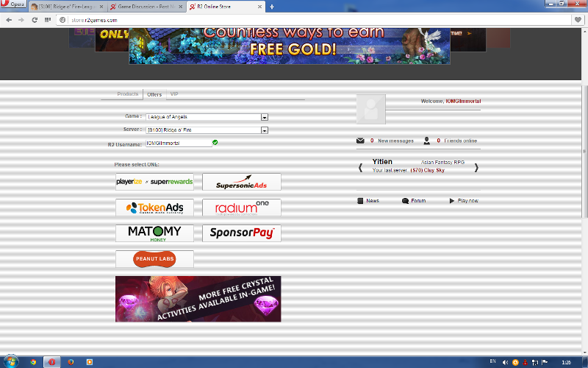Click the browser back arrow
This screenshot has height=368, width=588.
(x=9, y=20)
